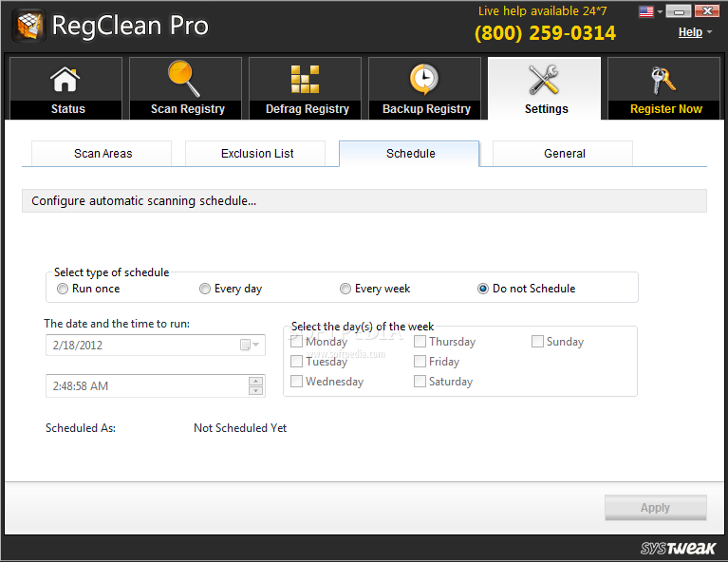Image resolution: width=728 pixels, height=562 pixels.
Task: Check the Friday checkbox
Action: [x=420, y=361]
